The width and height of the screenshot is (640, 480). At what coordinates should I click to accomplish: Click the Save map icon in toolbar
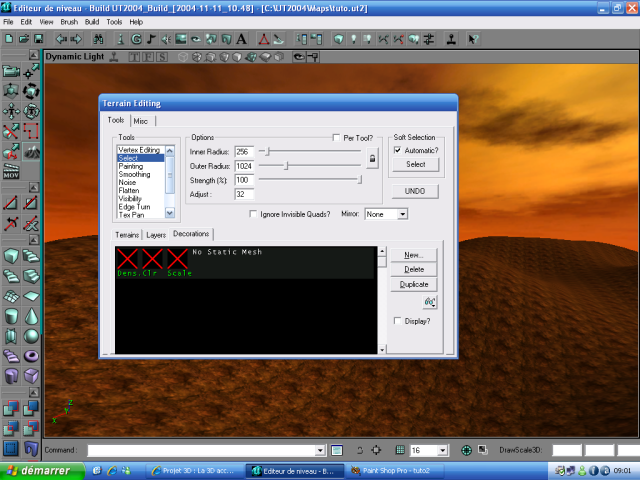click(x=38, y=39)
